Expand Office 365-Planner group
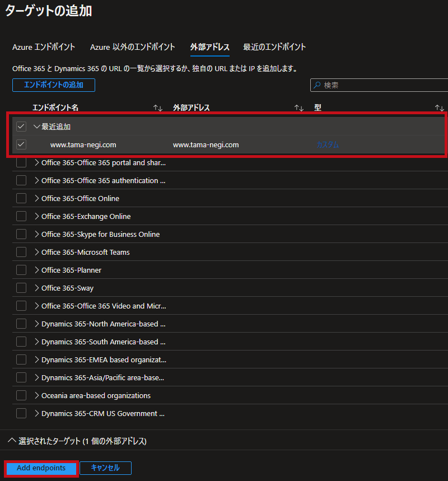 [37, 270]
